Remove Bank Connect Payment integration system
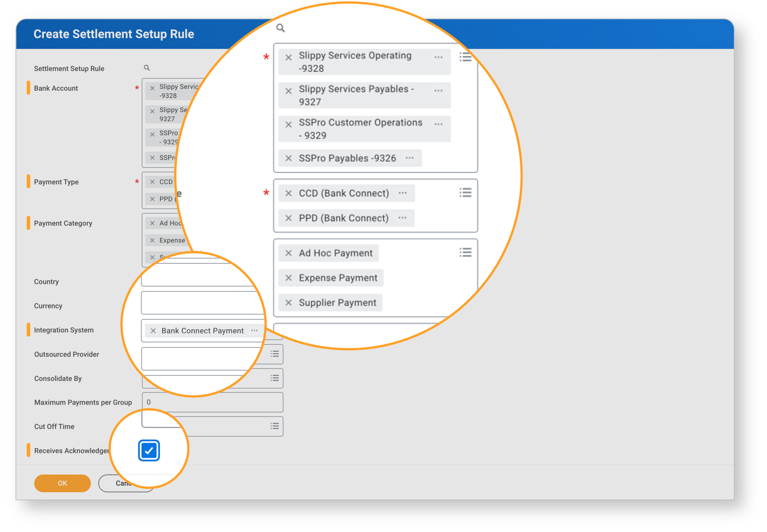 [153, 331]
